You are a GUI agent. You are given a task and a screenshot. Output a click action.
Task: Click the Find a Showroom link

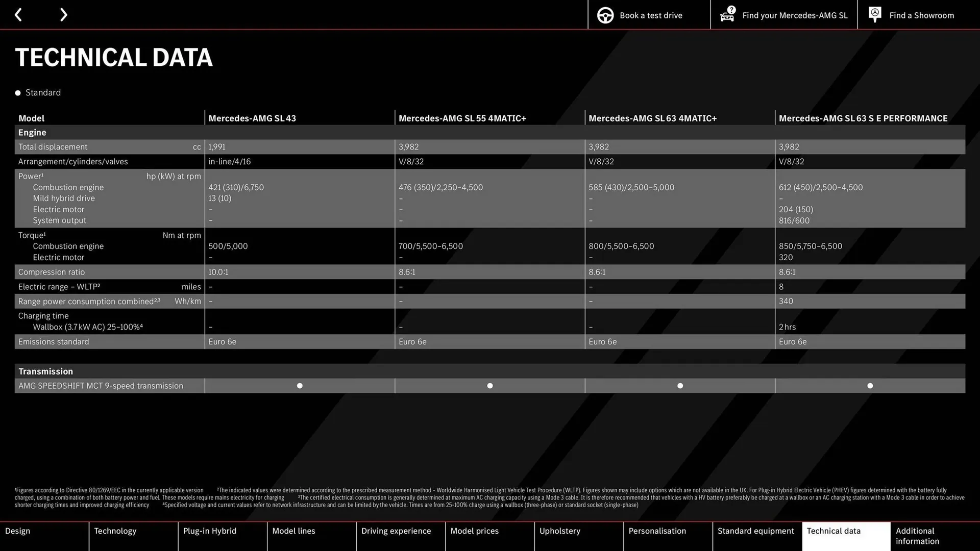click(921, 15)
